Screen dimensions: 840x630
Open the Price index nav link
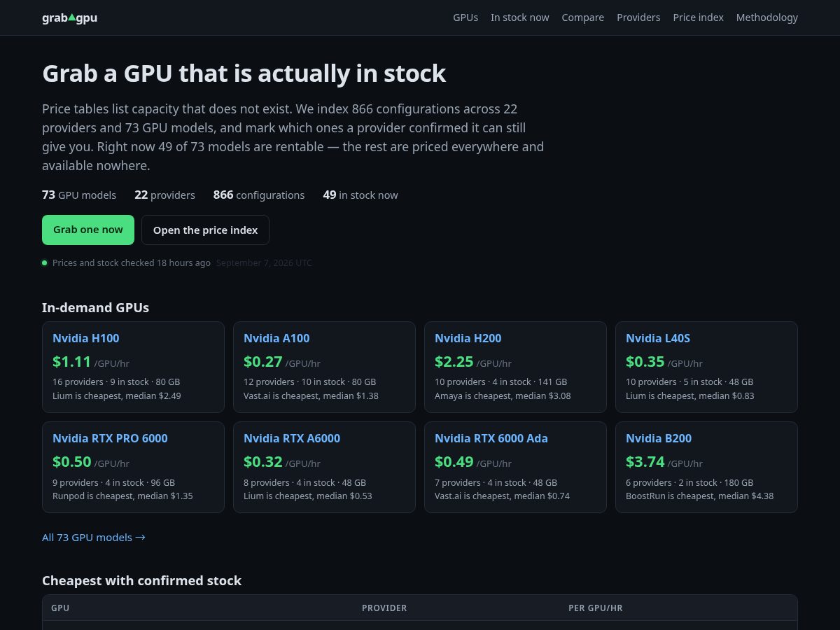coord(698,17)
